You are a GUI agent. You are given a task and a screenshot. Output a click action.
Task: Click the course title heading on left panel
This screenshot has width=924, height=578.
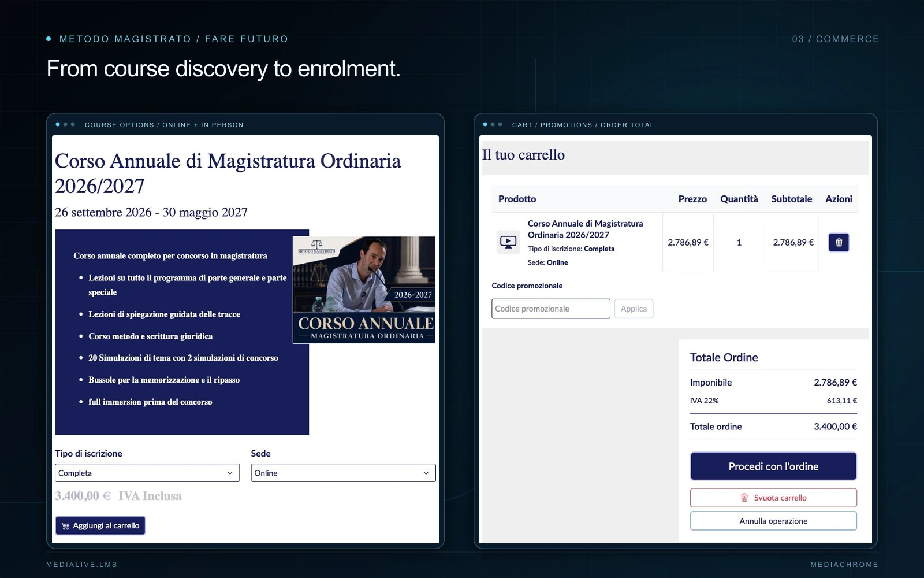point(228,173)
